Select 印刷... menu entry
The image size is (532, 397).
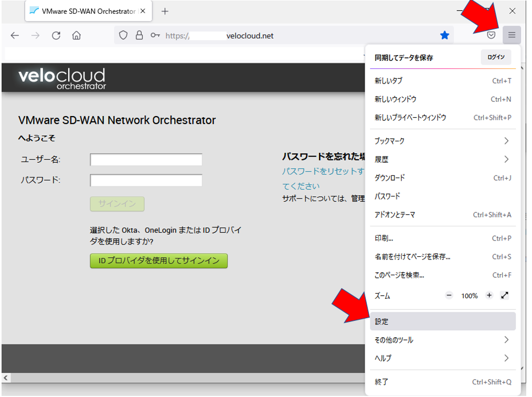coord(443,238)
